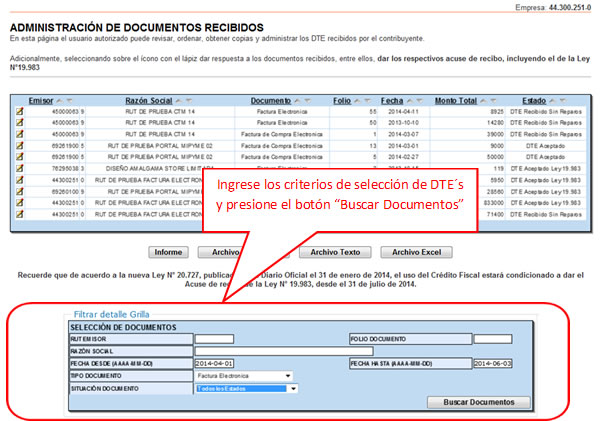Click the Estado column header link
The height and width of the screenshot is (421, 600).
[x=534, y=101]
